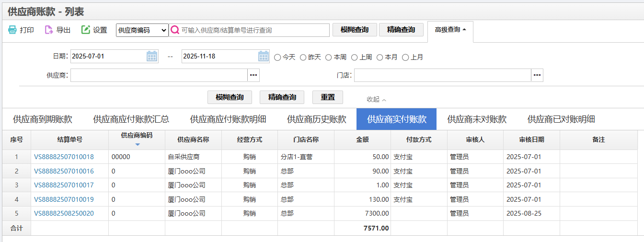Viewport: 644px width, 242px height.
Task: Click the print (打印) icon
Action: [x=12, y=30]
